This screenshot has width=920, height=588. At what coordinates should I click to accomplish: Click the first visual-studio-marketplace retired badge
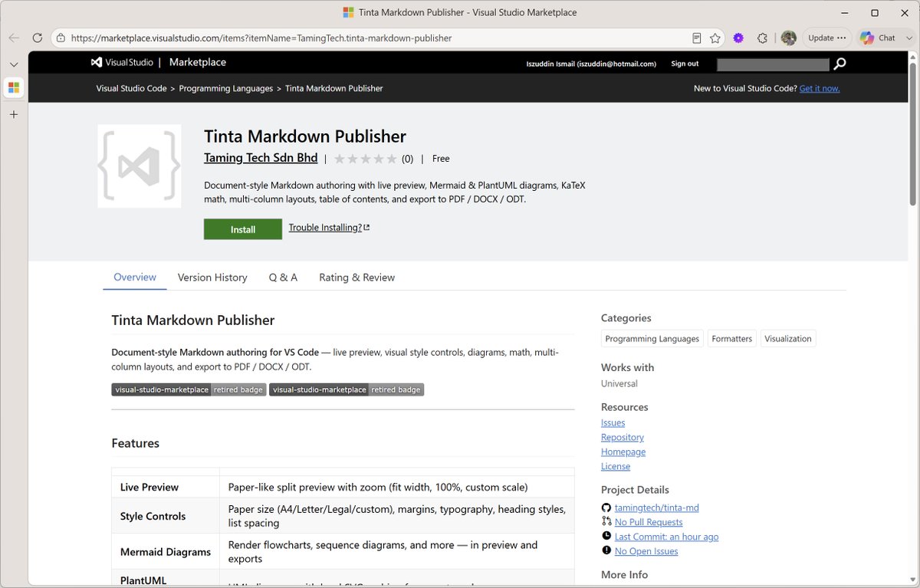click(189, 389)
